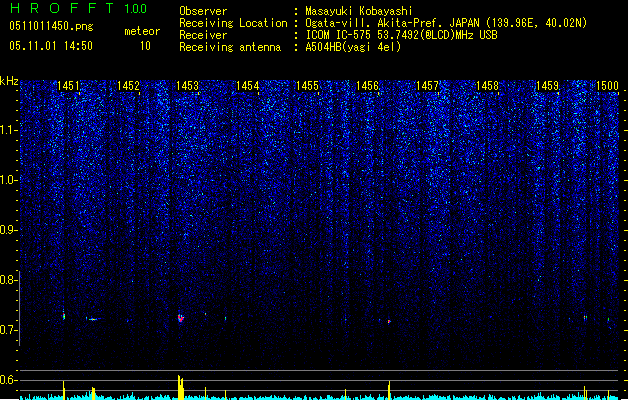Viewport: 629px width, 400px height.
Task: Click the 1457 time marker
Action: [427, 86]
